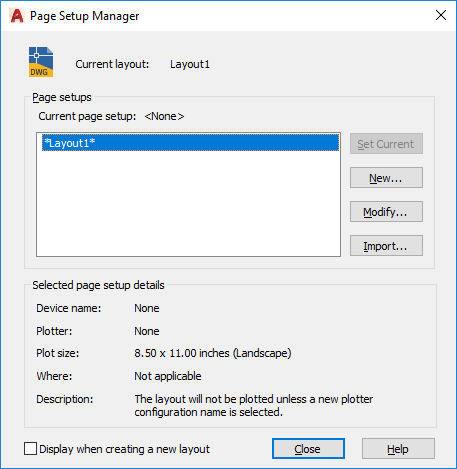Click empty area of page setups list
This screenshot has height=469, width=457.
(188, 203)
